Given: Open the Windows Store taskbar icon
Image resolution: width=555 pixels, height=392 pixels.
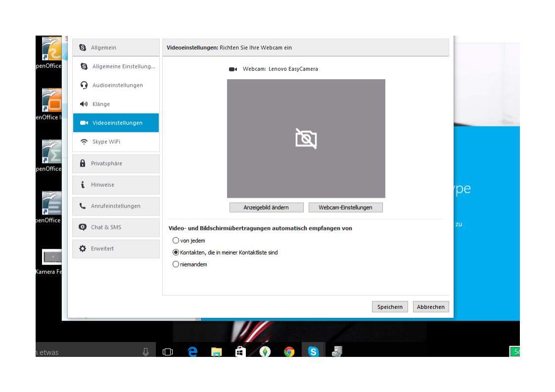Looking at the screenshot, I should [241, 351].
